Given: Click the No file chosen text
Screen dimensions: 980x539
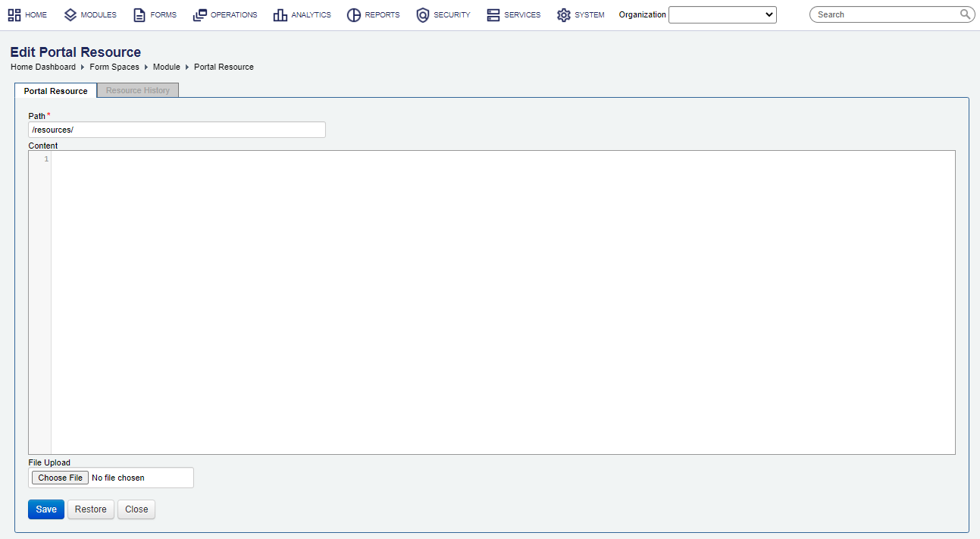Looking at the screenshot, I should pos(118,478).
